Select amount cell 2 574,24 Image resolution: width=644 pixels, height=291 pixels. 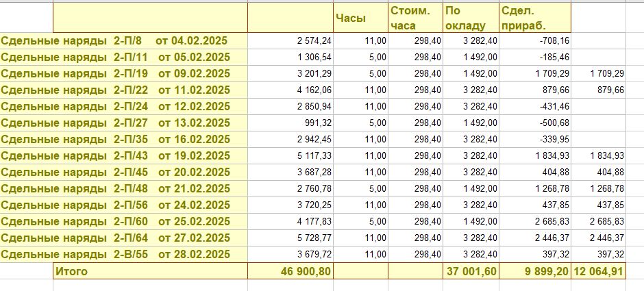(290, 41)
